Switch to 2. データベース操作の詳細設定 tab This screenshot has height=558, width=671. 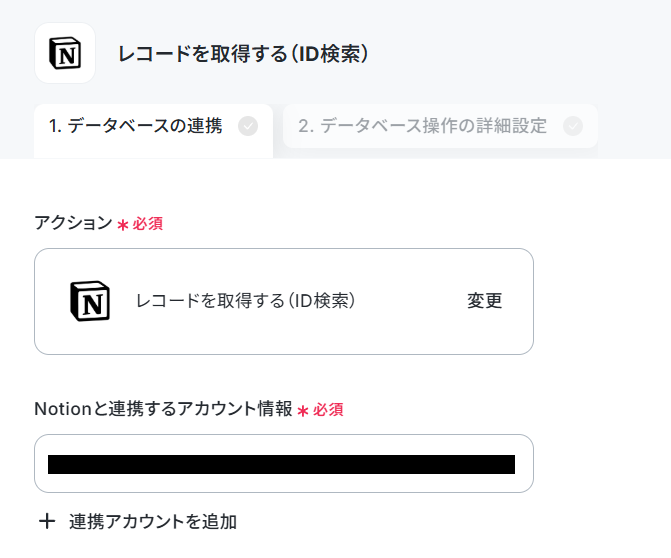[440, 126]
